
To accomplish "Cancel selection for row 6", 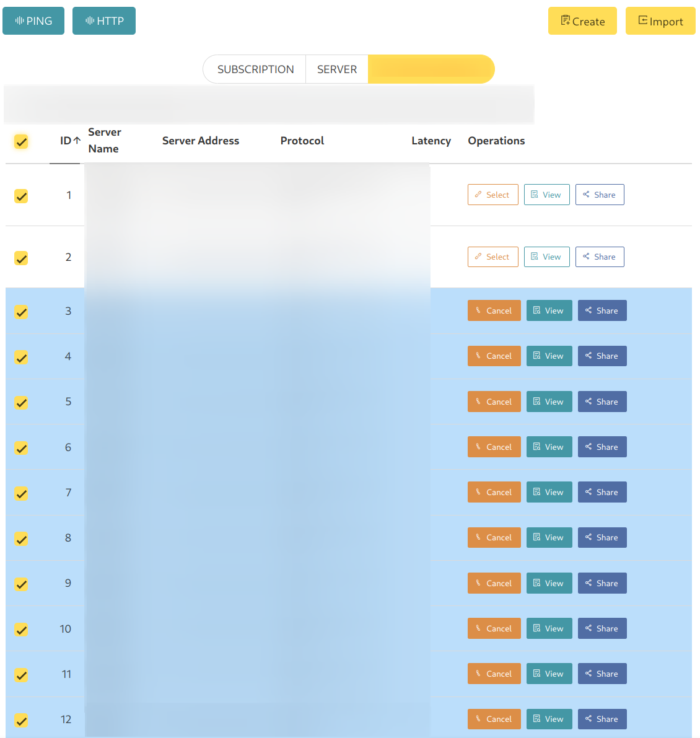I will click(x=494, y=447).
